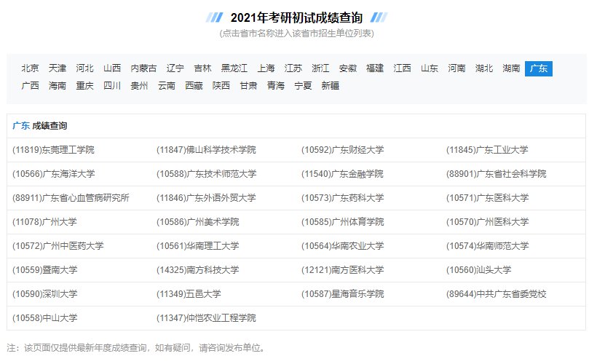597x364 pixels.
Task: Select the 北京 province tab
Action: tap(30, 68)
